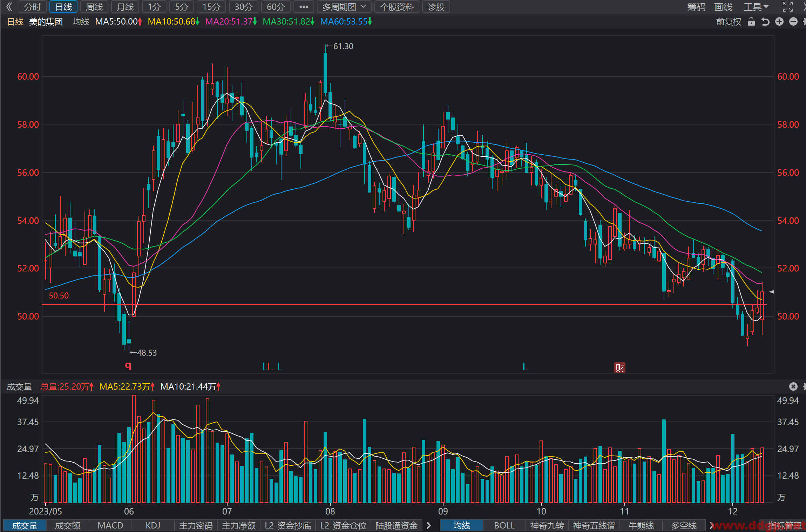Image resolution: width=806 pixels, height=532 pixels.
Task: Open the 1分 one-minute chart
Action: click(x=154, y=7)
